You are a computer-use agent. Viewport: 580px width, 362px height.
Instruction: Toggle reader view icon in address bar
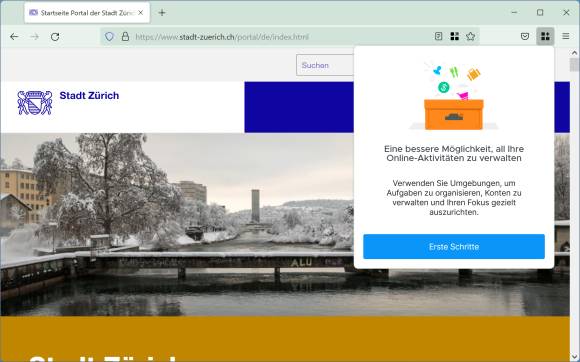(438, 36)
